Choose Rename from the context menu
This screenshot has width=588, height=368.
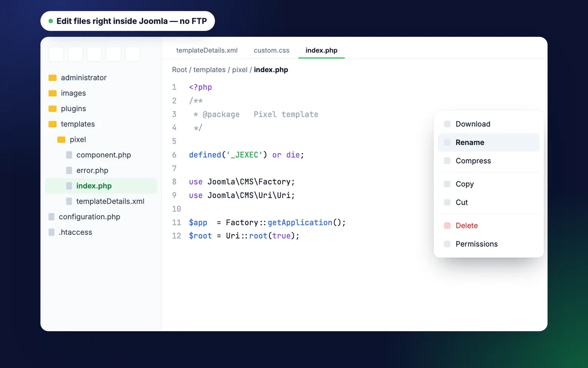coord(489,142)
